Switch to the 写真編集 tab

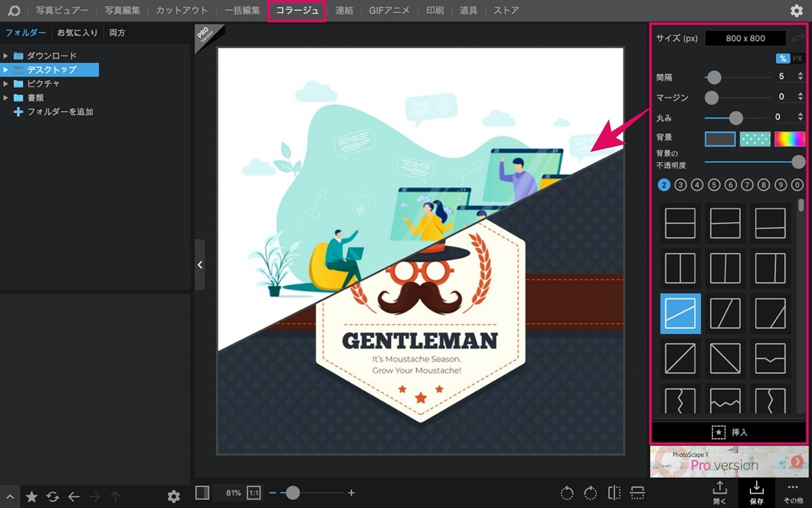tap(122, 10)
